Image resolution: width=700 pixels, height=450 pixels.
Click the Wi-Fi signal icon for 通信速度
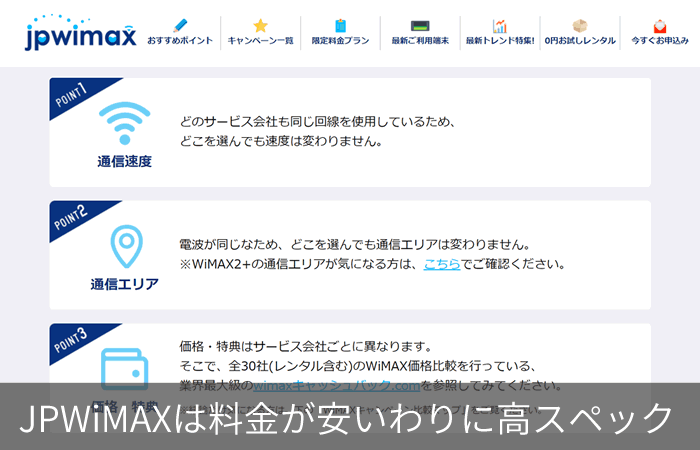click(x=125, y=123)
